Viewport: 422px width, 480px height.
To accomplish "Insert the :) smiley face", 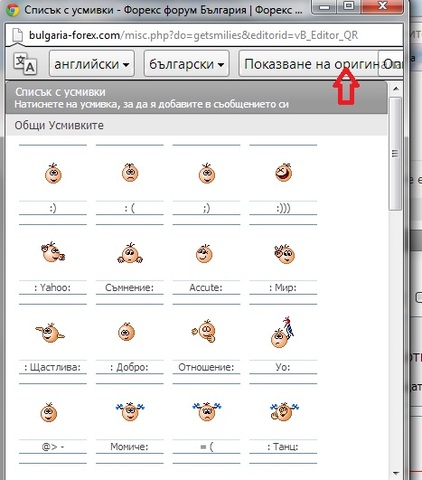I will (53, 173).
